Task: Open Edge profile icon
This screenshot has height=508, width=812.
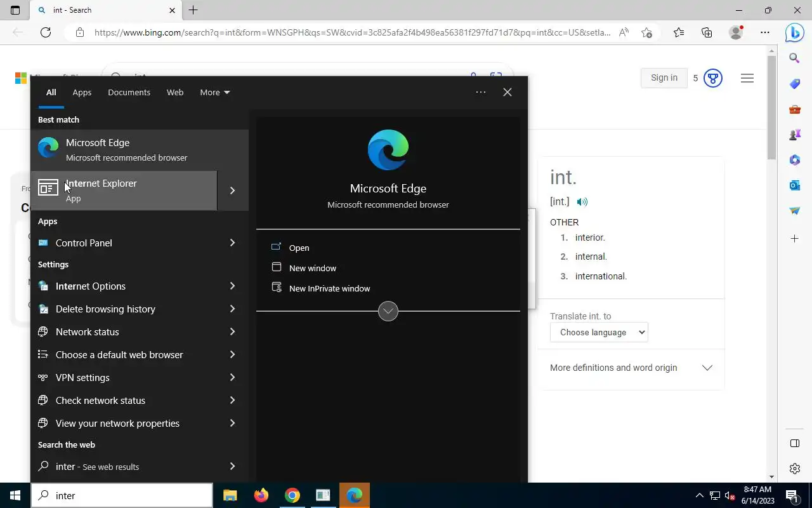Action: 736,32
